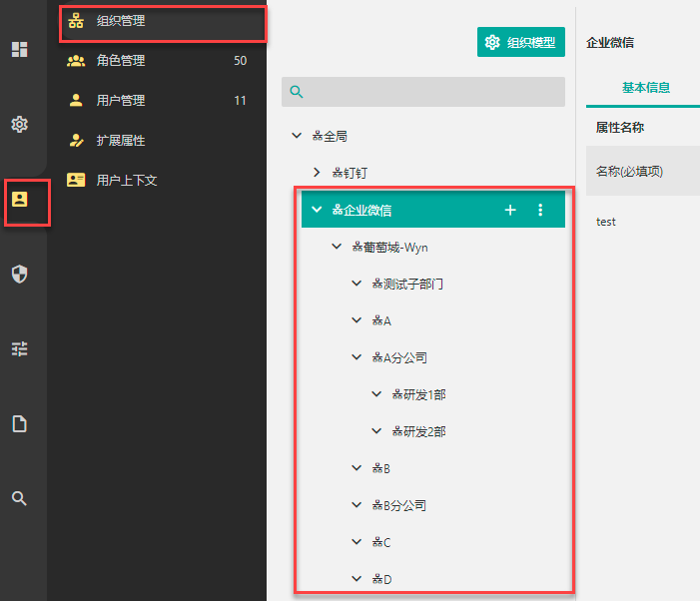Collapse the A分公司 node chevron
Image resolution: width=700 pixels, height=601 pixels.
point(356,357)
